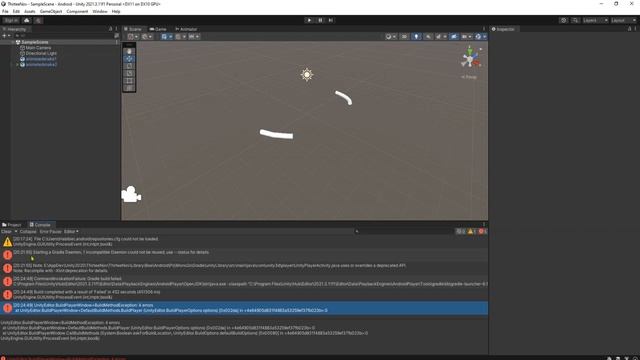This screenshot has width=640, height=360.
Task: Switch to the Game tab
Action: (158, 29)
